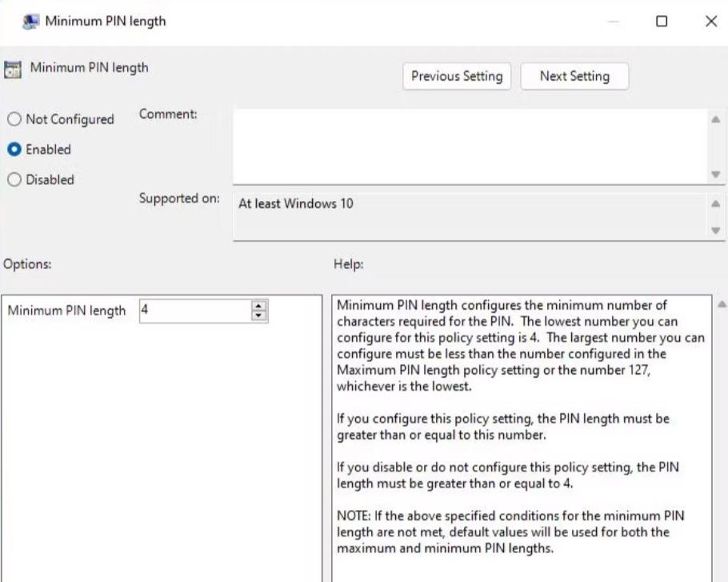Click Supported on box scroll up arrow
This screenshot has height=582, width=728.
715,204
